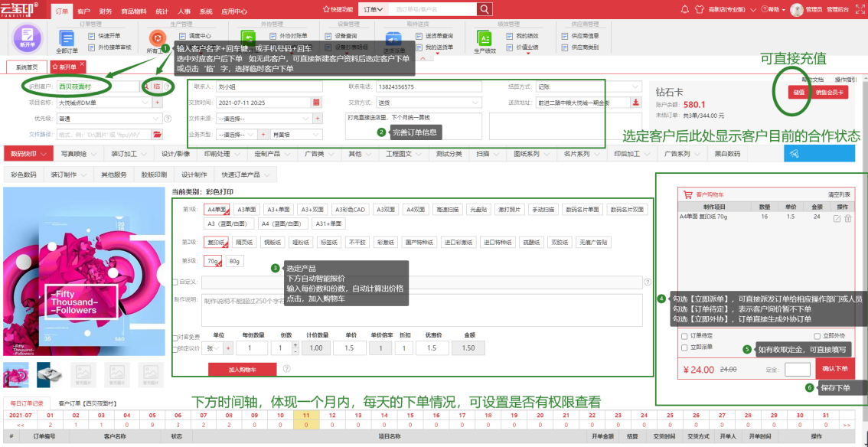Click red plus beside 单位 dropdown
The image size is (868, 447).
[228, 348]
